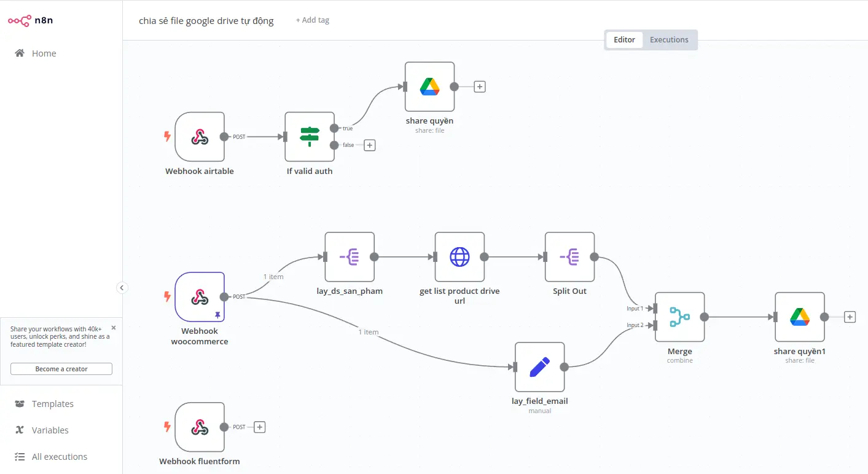This screenshot has width=868, height=474.
Task: Switch to the Executions tab
Action: 669,40
